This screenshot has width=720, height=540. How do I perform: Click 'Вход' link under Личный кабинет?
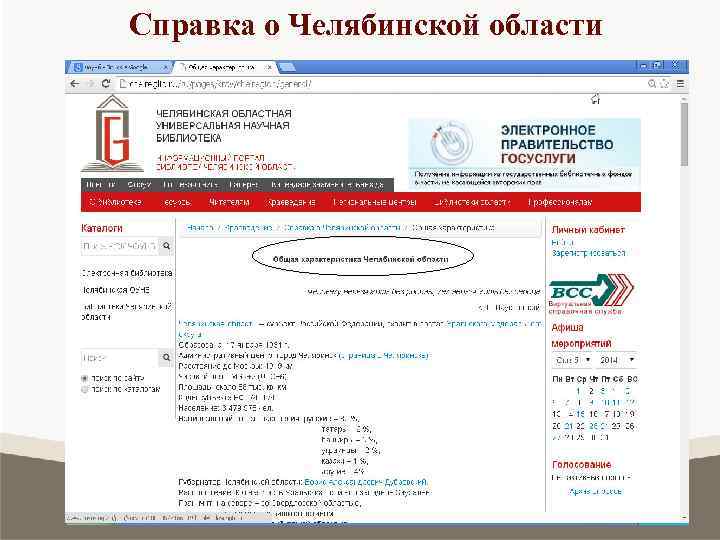(562, 242)
